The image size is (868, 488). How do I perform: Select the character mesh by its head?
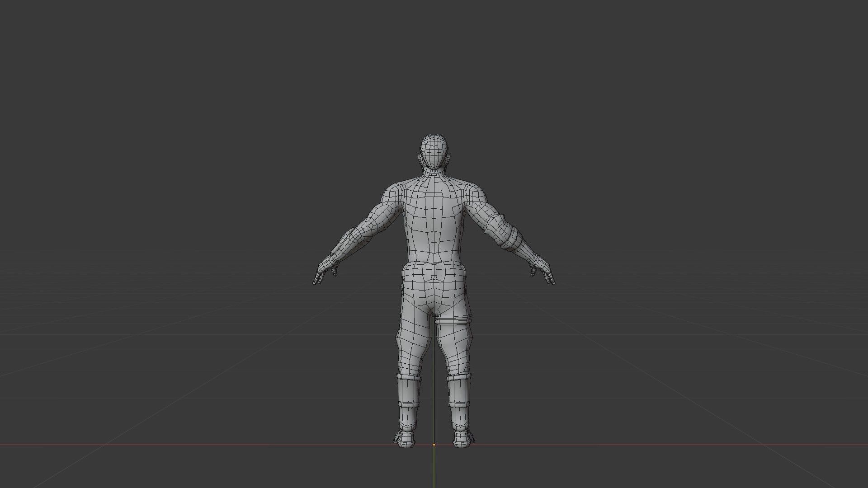click(434, 153)
